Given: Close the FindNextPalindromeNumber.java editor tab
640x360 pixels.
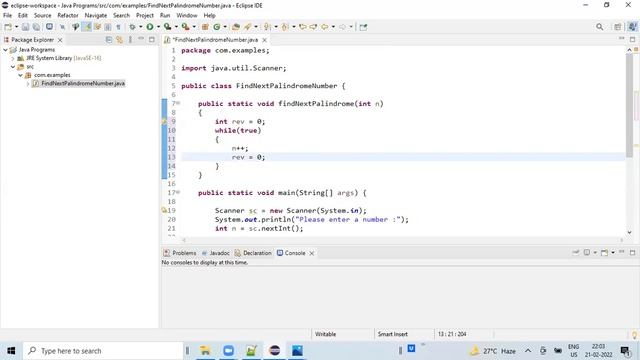Looking at the screenshot, I should 264,40.
